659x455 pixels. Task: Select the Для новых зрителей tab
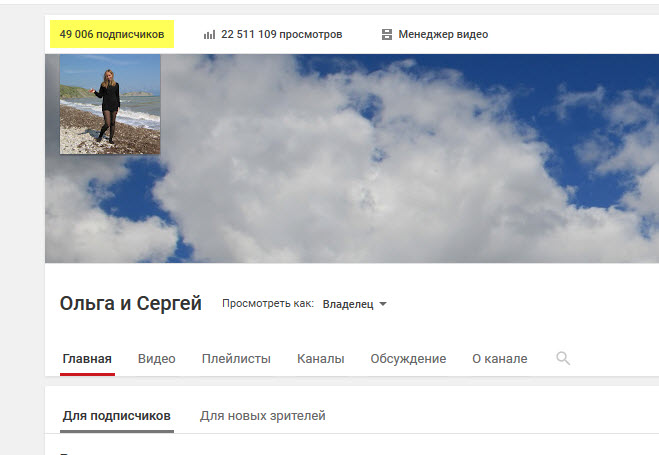[x=263, y=416]
